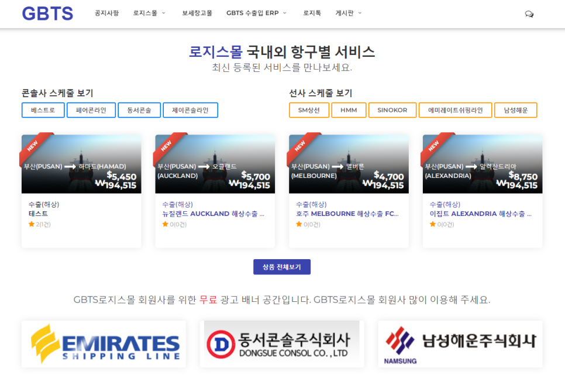Image resolution: width=565 pixels, height=392 pixels.
Task: Open the 보세창고몰 menu item
Action: click(197, 13)
